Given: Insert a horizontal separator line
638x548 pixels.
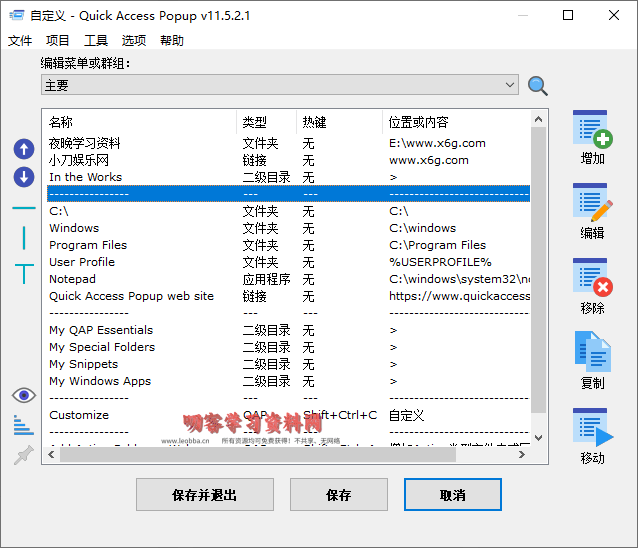Looking at the screenshot, I should [x=23, y=208].
